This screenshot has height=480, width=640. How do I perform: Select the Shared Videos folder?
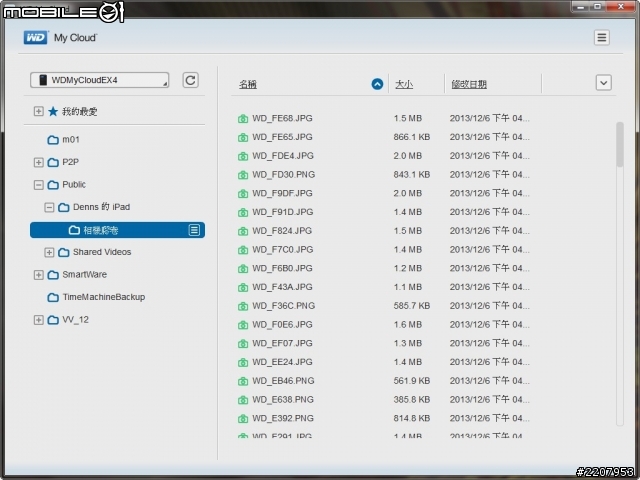tap(95, 252)
